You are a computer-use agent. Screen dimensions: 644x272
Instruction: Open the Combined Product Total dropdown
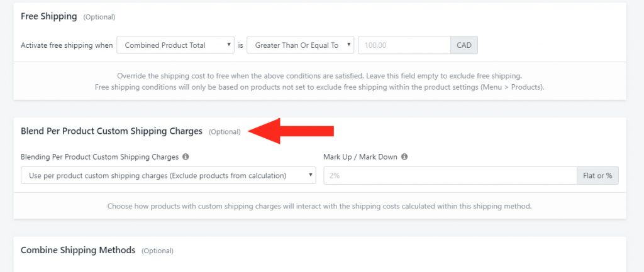coord(175,45)
